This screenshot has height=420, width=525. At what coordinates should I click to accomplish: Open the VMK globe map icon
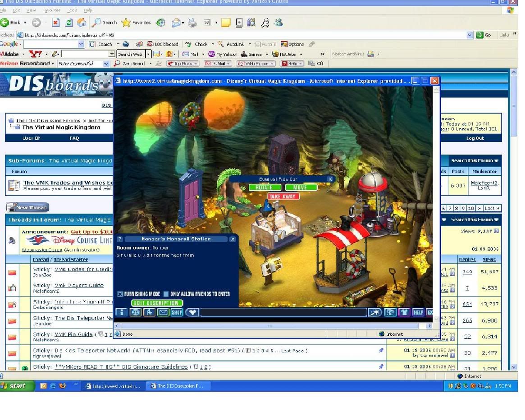[x=135, y=312]
